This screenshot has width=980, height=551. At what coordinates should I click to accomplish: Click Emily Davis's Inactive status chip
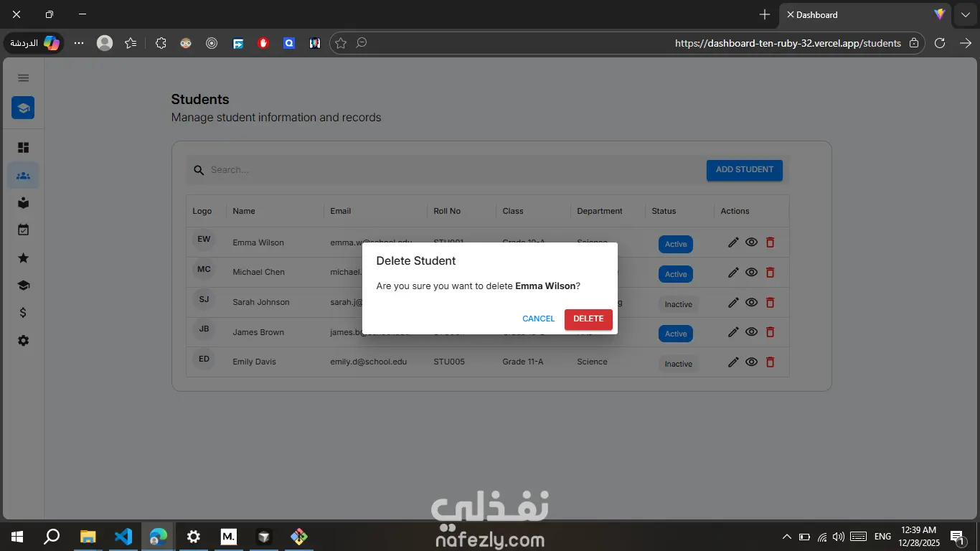(679, 364)
